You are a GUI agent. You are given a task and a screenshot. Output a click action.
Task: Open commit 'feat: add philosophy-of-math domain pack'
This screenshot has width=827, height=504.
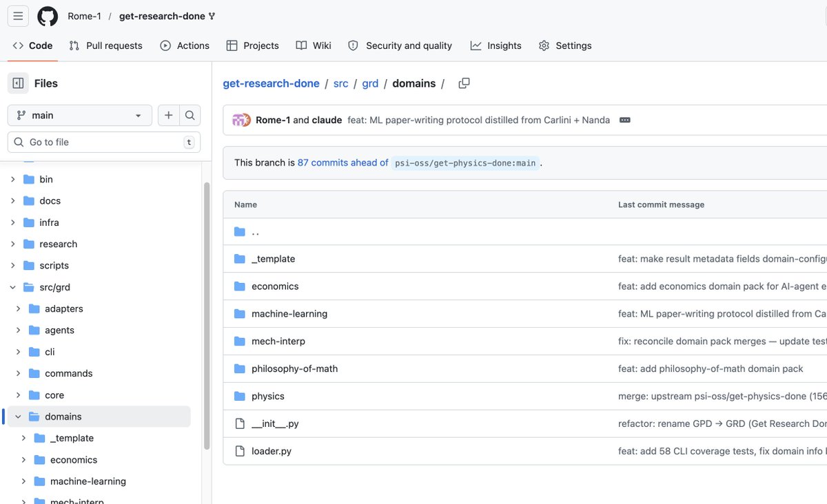point(711,369)
